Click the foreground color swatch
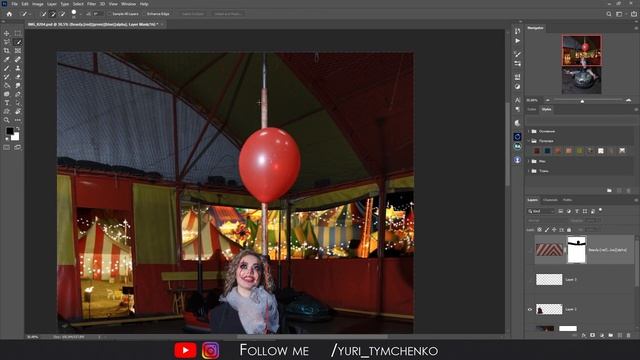Image resolution: width=640 pixels, height=360 pixels. pyautogui.click(x=9, y=131)
